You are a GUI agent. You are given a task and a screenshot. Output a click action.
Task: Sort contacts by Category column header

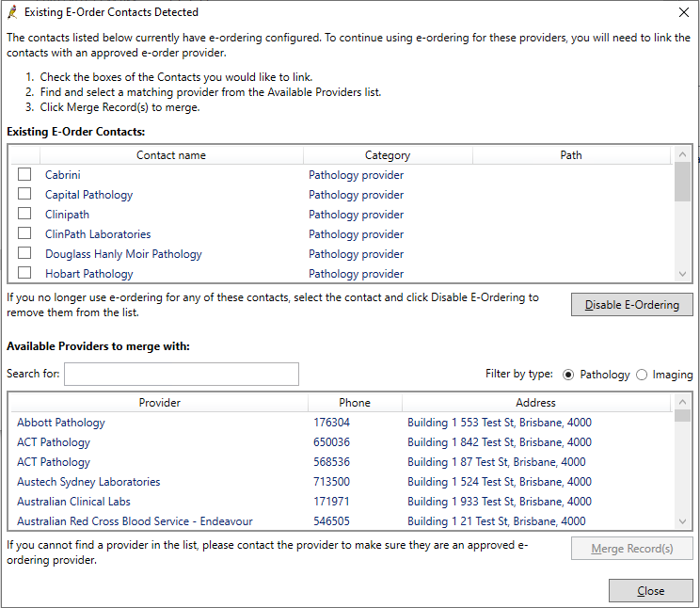tap(388, 155)
